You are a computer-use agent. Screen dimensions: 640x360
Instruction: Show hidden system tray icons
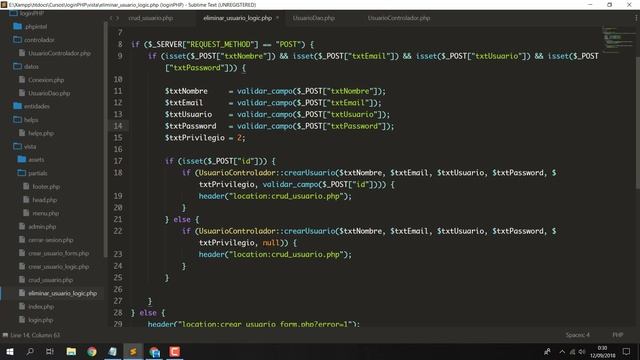562,351
